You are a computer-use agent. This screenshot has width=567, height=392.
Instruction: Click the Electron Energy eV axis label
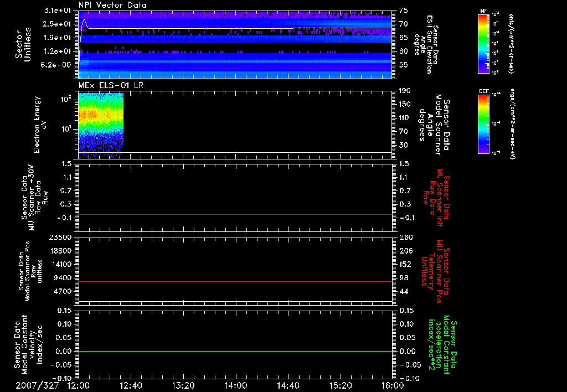point(40,125)
